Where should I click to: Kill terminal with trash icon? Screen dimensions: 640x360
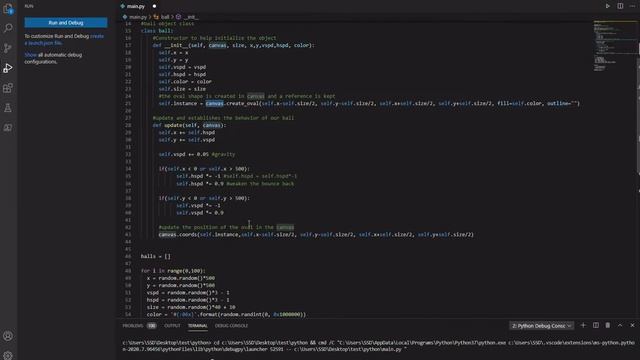coord(608,325)
